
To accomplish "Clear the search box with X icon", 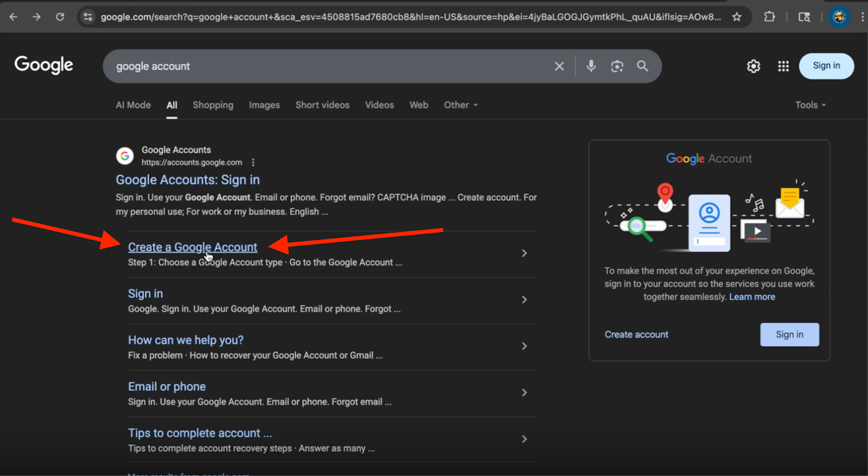I will click(559, 66).
